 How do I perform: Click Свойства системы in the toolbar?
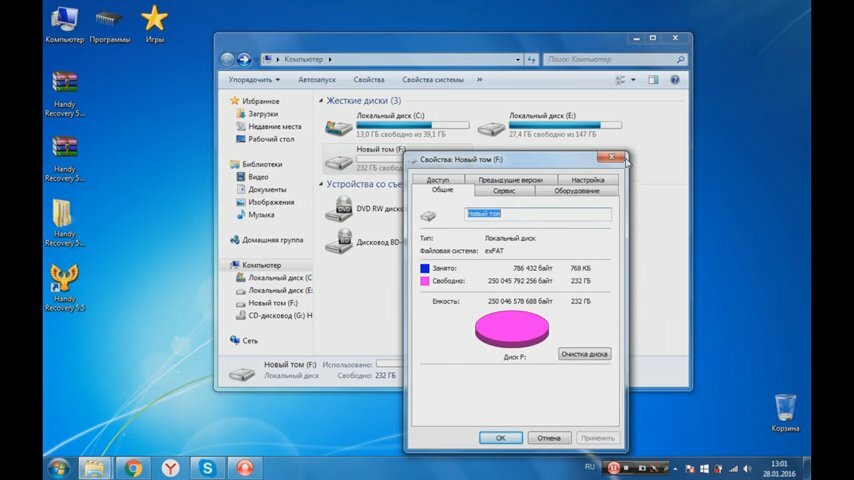tap(433, 80)
